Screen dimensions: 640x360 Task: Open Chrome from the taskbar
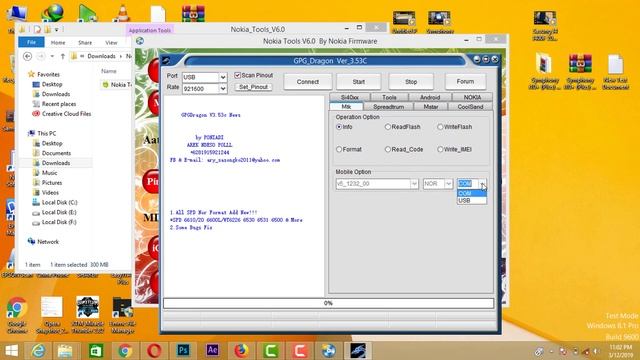[125, 351]
